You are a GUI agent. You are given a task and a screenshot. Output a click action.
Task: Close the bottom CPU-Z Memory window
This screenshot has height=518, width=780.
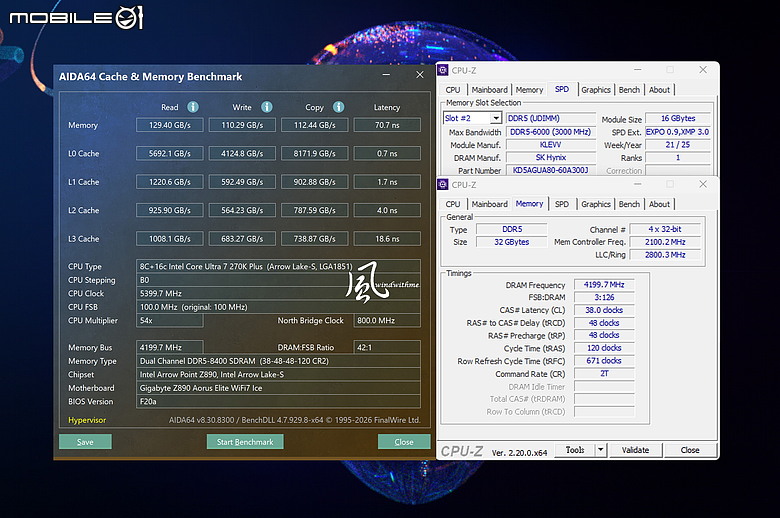(x=703, y=184)
